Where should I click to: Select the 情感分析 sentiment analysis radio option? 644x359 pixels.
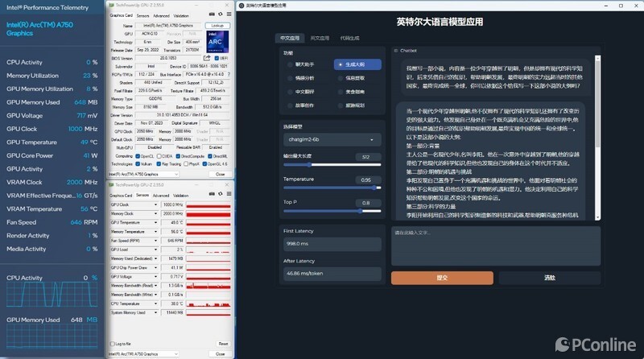coord(290,78)
